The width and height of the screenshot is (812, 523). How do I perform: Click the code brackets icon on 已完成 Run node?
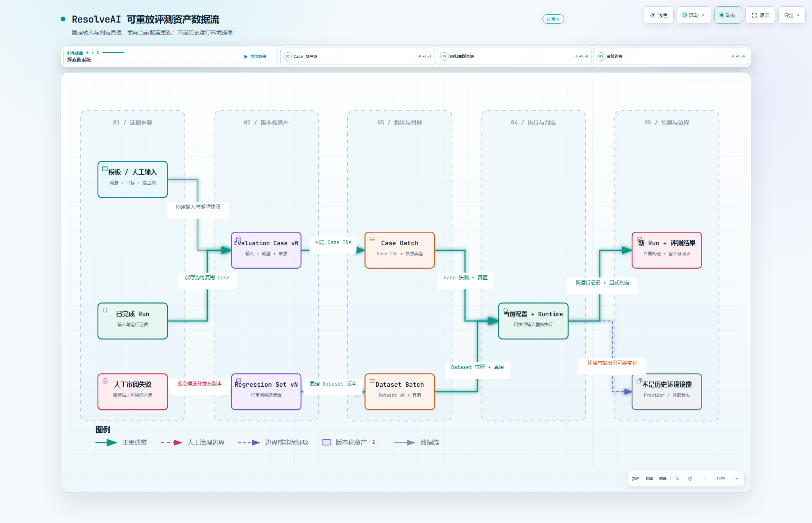click(105, 310)
